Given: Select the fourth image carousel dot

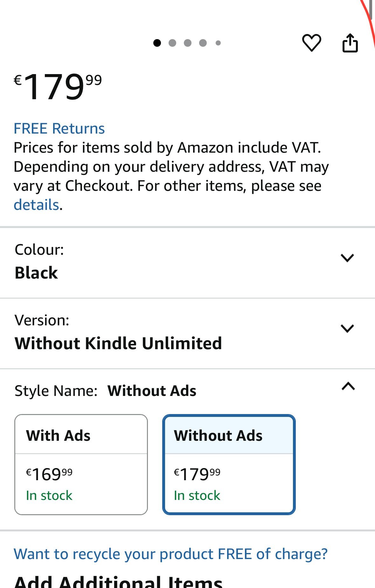Looking at the screenshot, I should [x=203, y=43].
